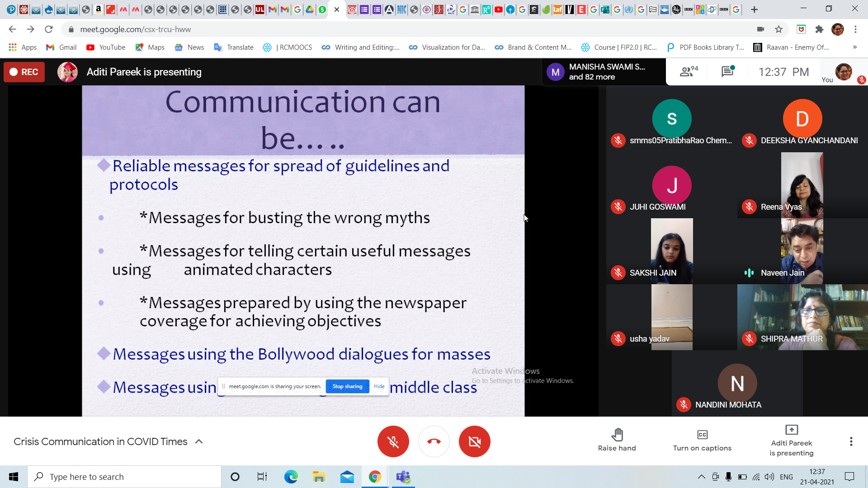Click the Stop sharing button

coord(347,386)
